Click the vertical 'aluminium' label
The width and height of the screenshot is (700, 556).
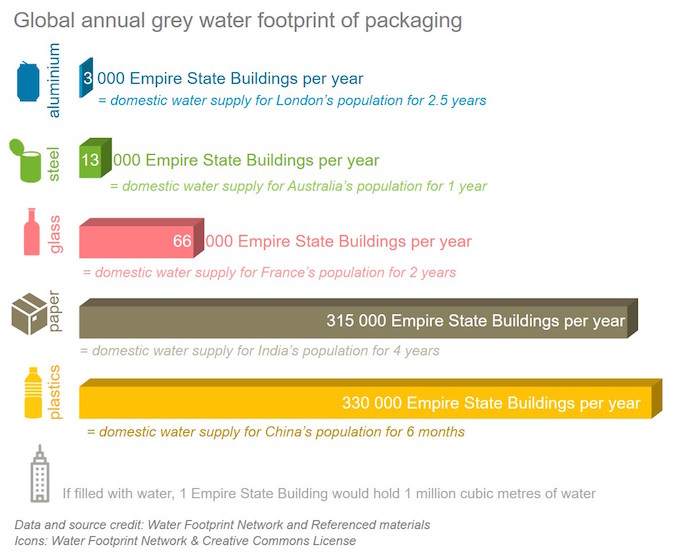pos(54,80)
